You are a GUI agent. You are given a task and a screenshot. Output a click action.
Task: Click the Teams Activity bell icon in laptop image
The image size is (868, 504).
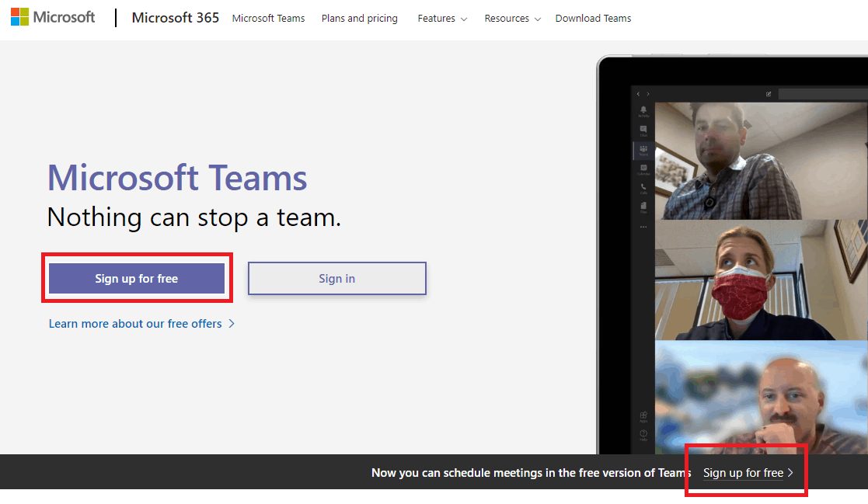[643, 111]
